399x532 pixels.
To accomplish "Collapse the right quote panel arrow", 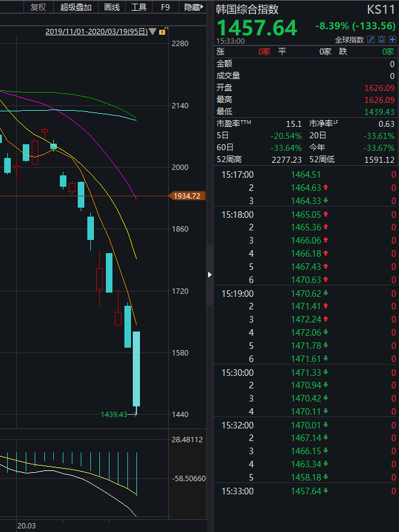I will 210,275.
